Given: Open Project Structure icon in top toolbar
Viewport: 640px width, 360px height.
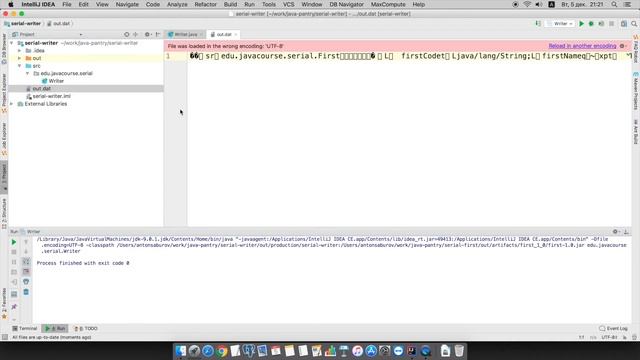Looking at the screenshot, I should pyautogui.click(x=624, y=24).
